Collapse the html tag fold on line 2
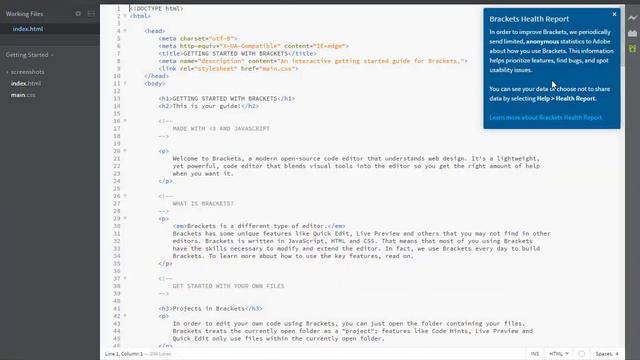Screen dimensions: 640x360 (x=125, y=16)
